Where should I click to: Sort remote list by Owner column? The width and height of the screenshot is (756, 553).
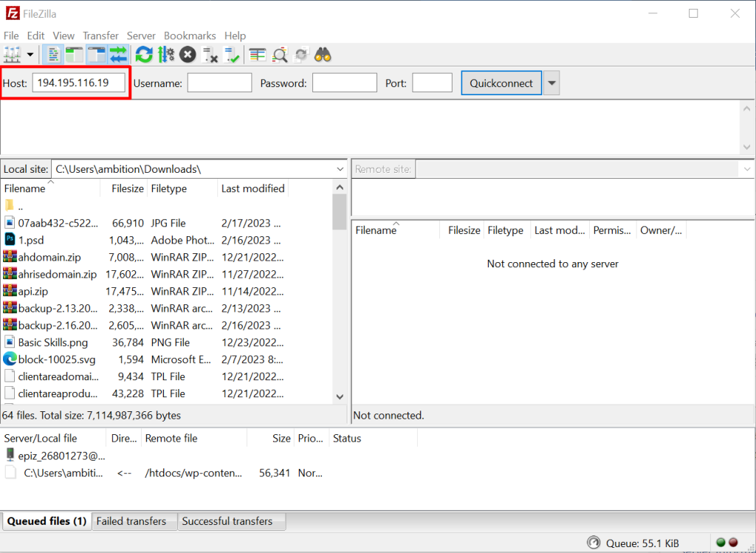661,230
